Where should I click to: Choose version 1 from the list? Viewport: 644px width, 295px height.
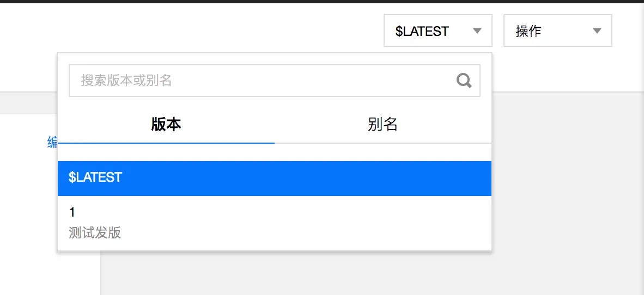(275, 223)
